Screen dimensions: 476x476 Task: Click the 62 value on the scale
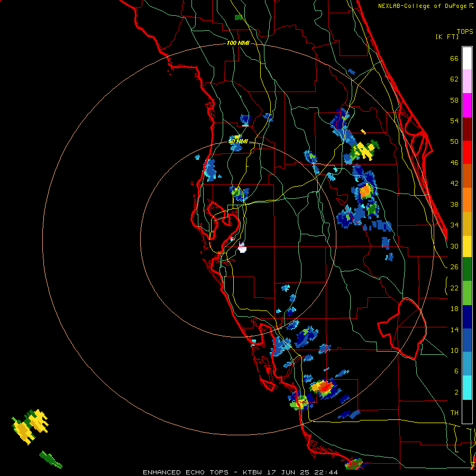[454, 79]
